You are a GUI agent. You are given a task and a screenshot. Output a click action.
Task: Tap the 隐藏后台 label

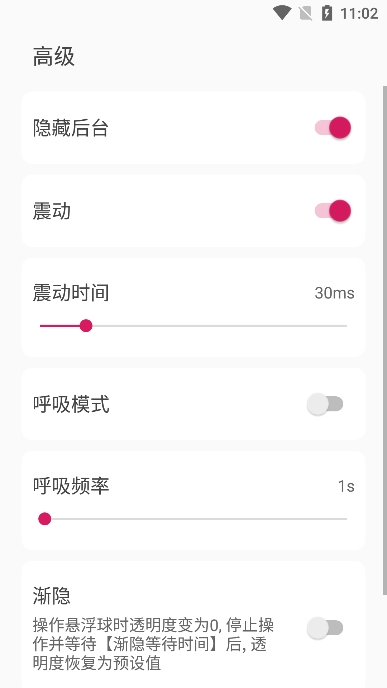[71, 128]
